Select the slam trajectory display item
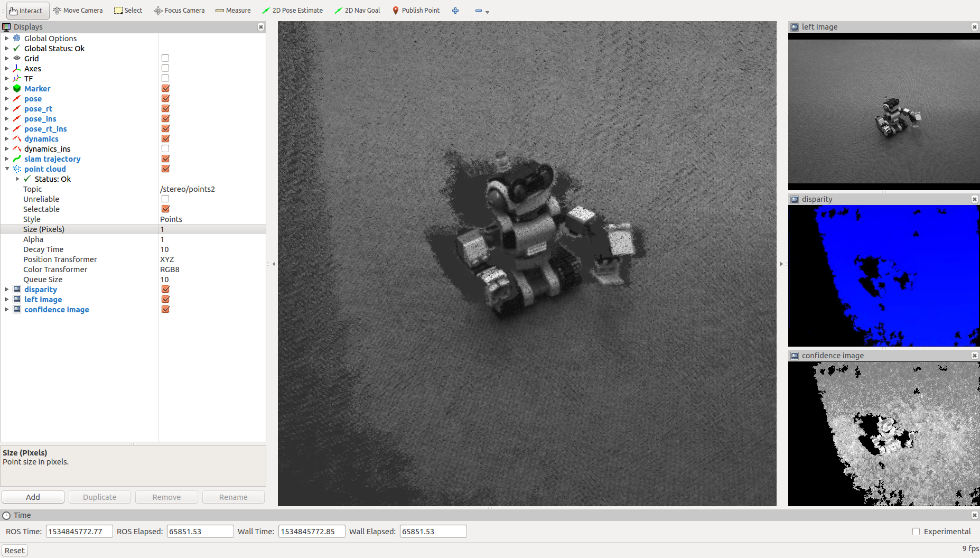 coord(52,159)
